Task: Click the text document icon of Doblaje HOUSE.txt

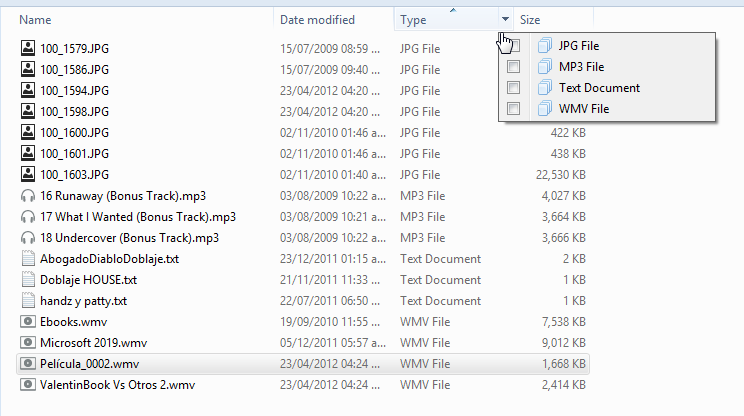Action: click(x=28, y=280)
